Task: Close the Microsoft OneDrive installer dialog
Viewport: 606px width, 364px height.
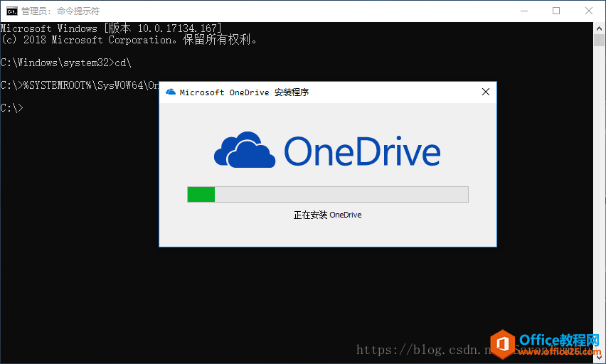Action: coord(486,92)
